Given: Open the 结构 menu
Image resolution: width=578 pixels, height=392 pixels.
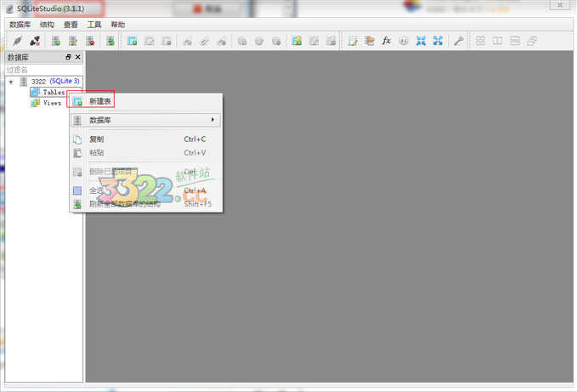Looking at the screenshot, I should tap(48, 25).
